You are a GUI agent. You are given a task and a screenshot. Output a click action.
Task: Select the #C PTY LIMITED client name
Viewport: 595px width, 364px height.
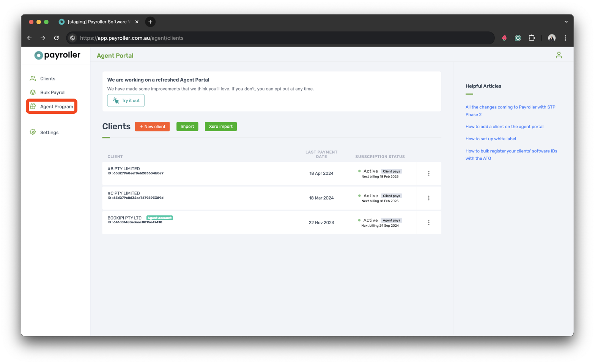pos(124,193)
